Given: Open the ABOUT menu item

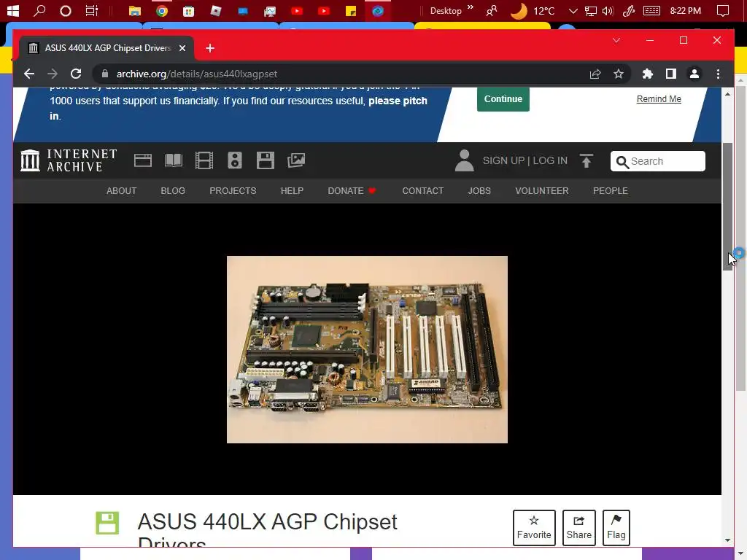Looking at the screenshot, I should pyautogui.click(x=122, y=191).
